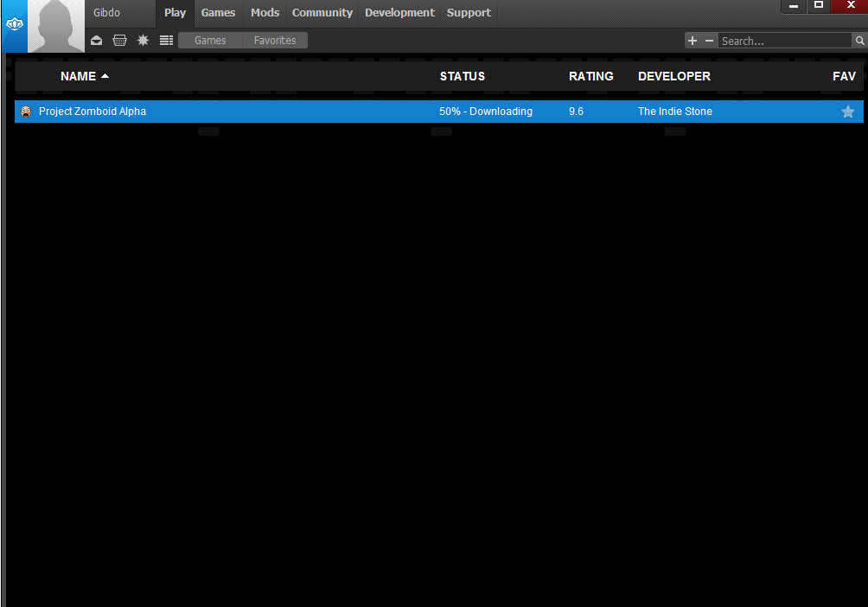868x607 pixels.
Task: Sort list by NAME column
Action: tap(85, 76)
